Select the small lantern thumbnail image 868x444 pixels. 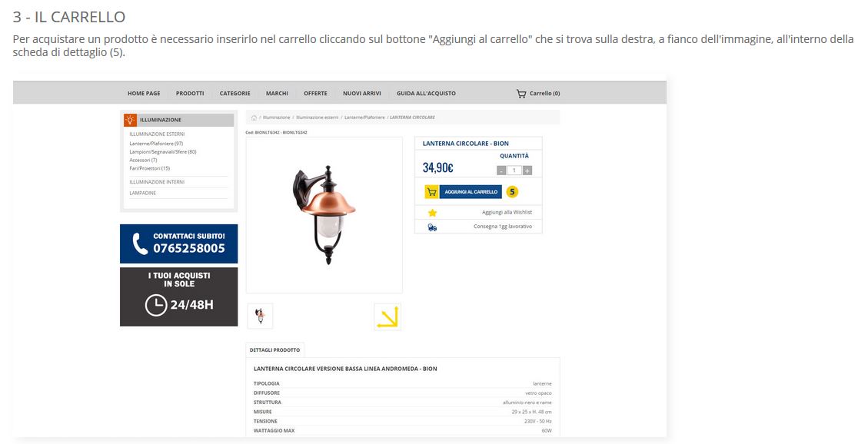260,316
